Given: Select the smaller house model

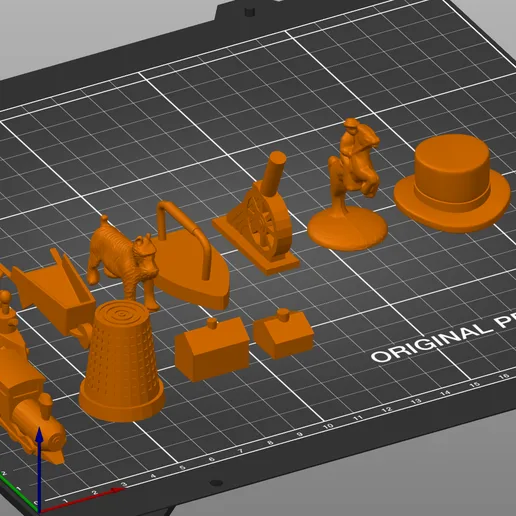Looking at the screenshot, I should pyautogui.click(x=283, y=333).
